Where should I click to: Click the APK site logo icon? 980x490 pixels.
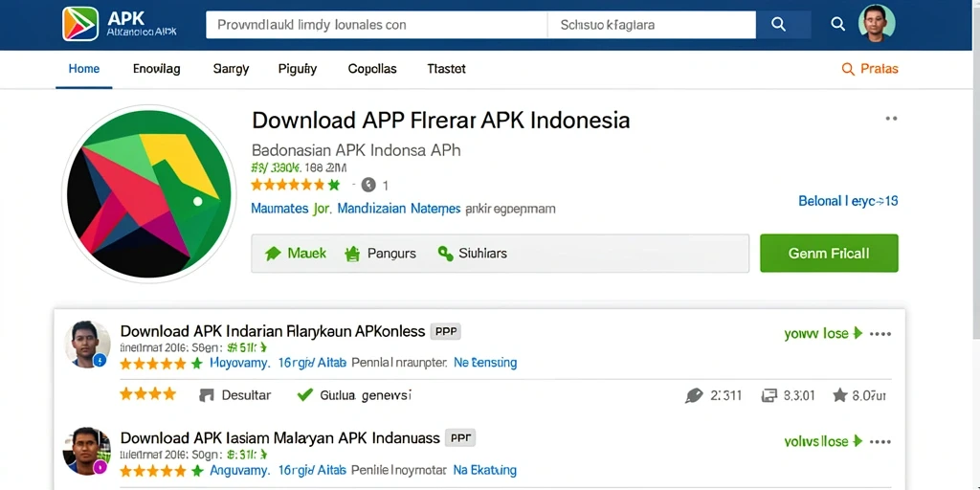point(80,24)
